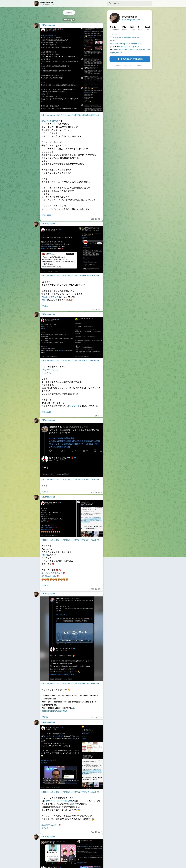The width and height of the screenshot is (186, 868).
Task: Click the #カザールマフィア hashtag in post text
Action: (50, 370)
